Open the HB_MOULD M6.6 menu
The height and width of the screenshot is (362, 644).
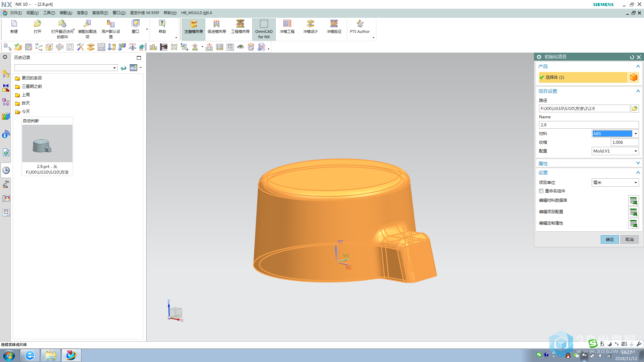tap(197, 13)
